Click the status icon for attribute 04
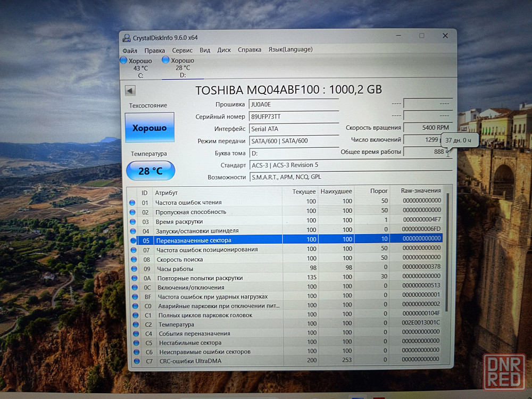Viewport: 532px width, 399px height. click(133, 231)
